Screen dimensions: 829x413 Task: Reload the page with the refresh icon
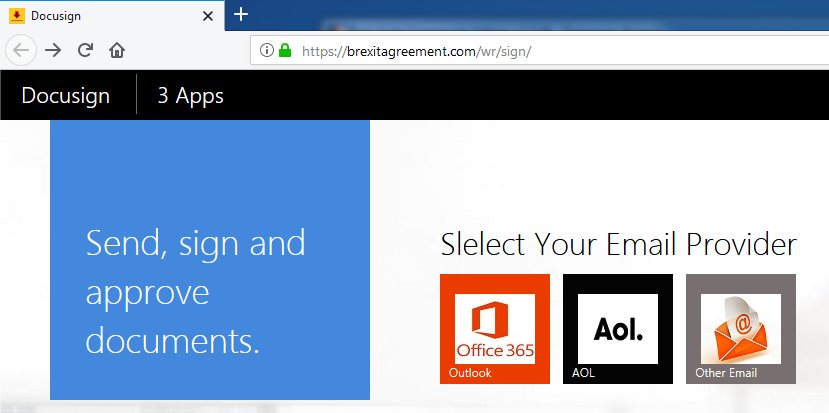tap(85, 50)
